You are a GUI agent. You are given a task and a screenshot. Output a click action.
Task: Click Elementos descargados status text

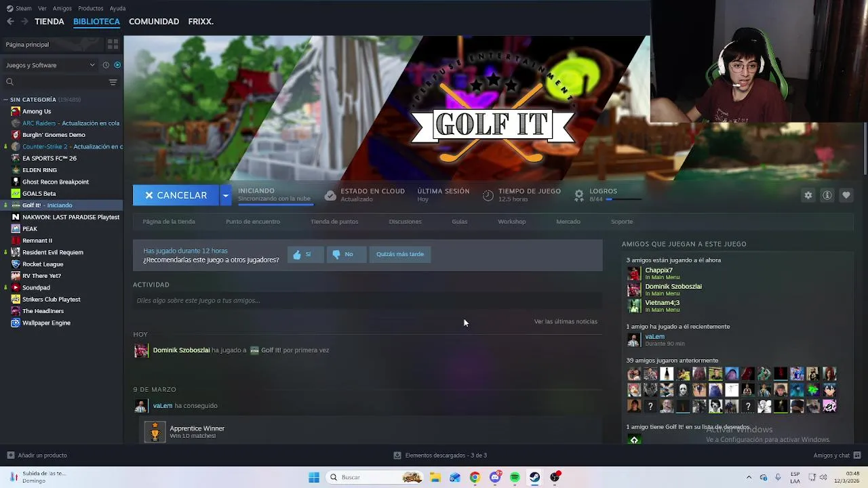point(446,455)
